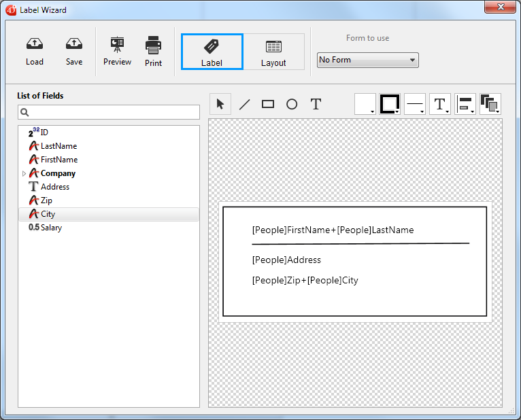Open the Form to use dropdown
521x420 pixels.
368,60
